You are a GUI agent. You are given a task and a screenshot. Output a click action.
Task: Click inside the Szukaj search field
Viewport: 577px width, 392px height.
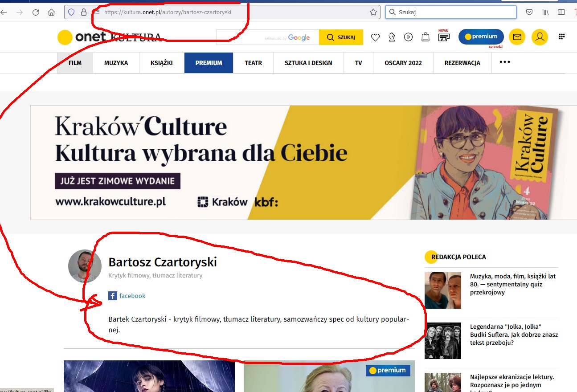point(450,12)
